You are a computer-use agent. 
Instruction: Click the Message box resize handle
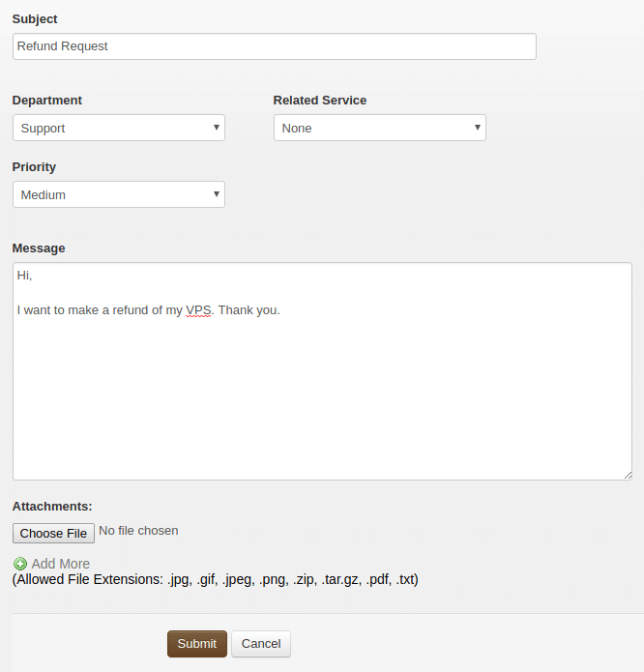(627, 475)
